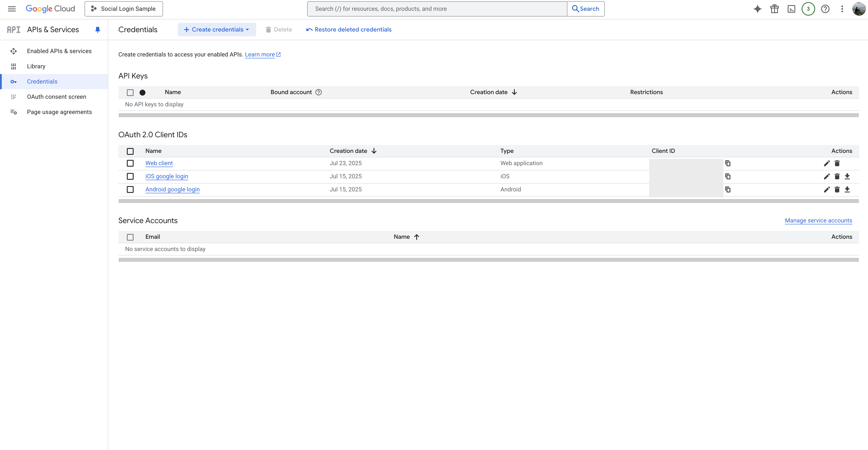
Task: Activate Cloud Shell terminal icon
Action: click(x=791, y=9)
